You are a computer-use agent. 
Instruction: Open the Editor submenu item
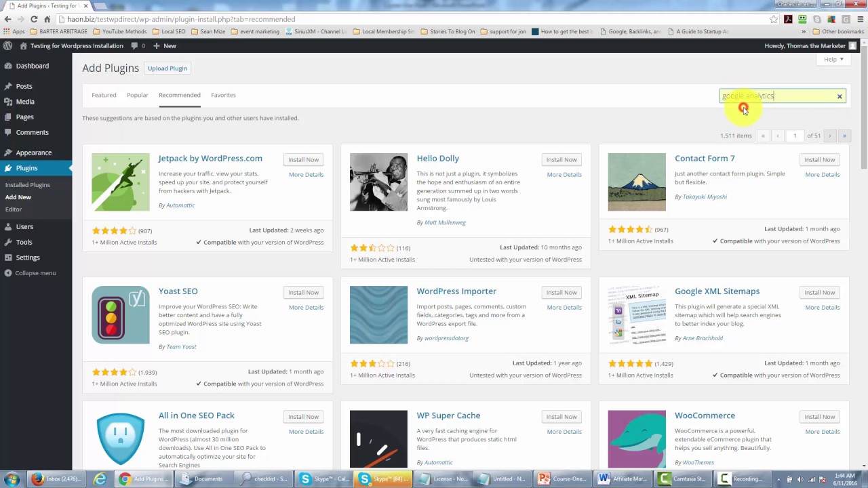tap(14, 209)
